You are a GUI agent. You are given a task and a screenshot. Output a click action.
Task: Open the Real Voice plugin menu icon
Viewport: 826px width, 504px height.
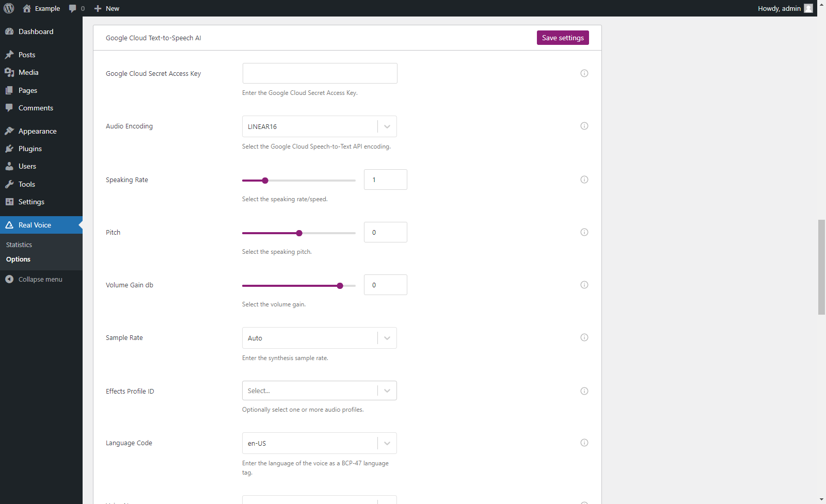point(9,225)
